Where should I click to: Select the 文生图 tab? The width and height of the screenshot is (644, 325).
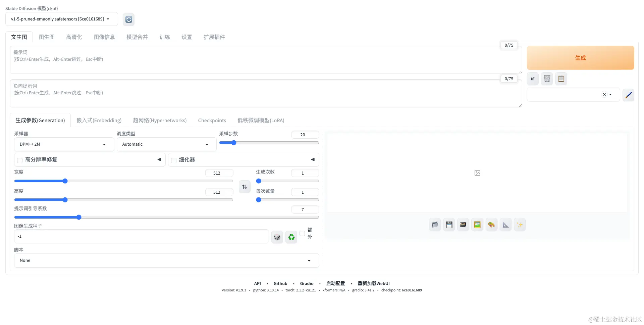pyautogui.click(x=19, y=37)
